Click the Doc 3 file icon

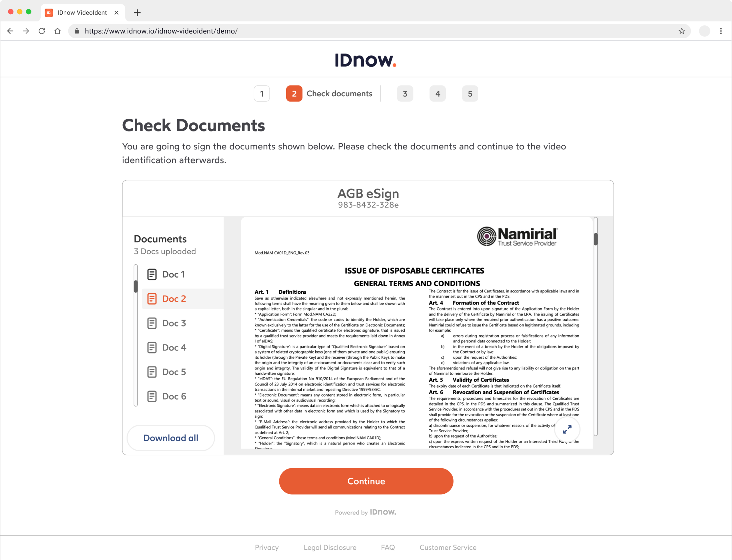point(152,323)
